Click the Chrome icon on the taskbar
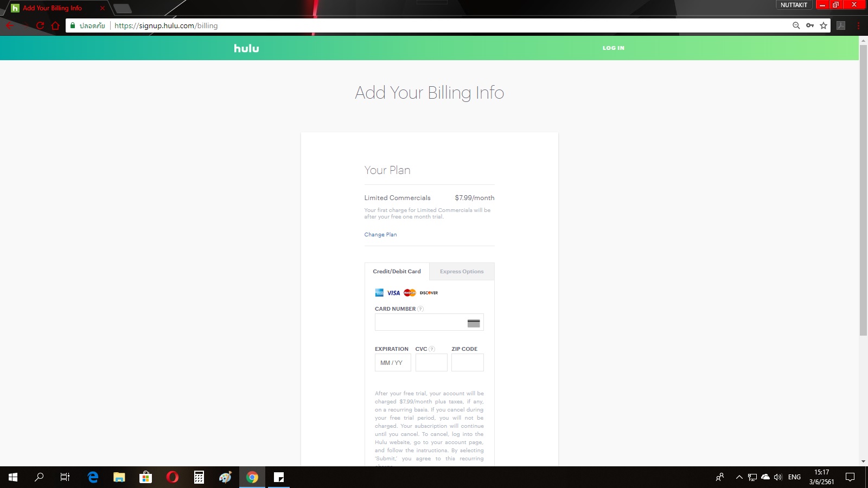Image resolution: width=868 pixels, height=488 pixels. click(252, 477)
